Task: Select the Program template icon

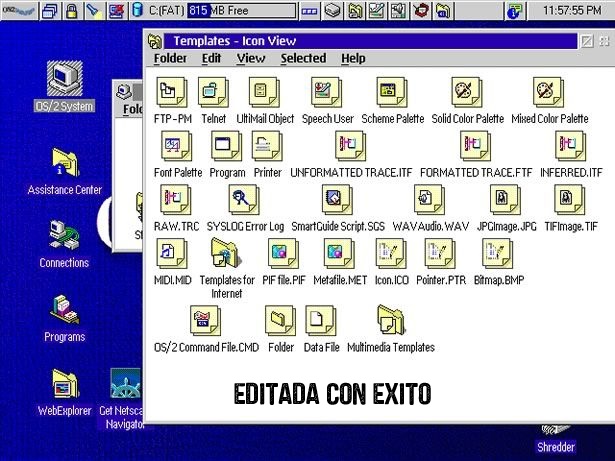Action: point(226,146)
